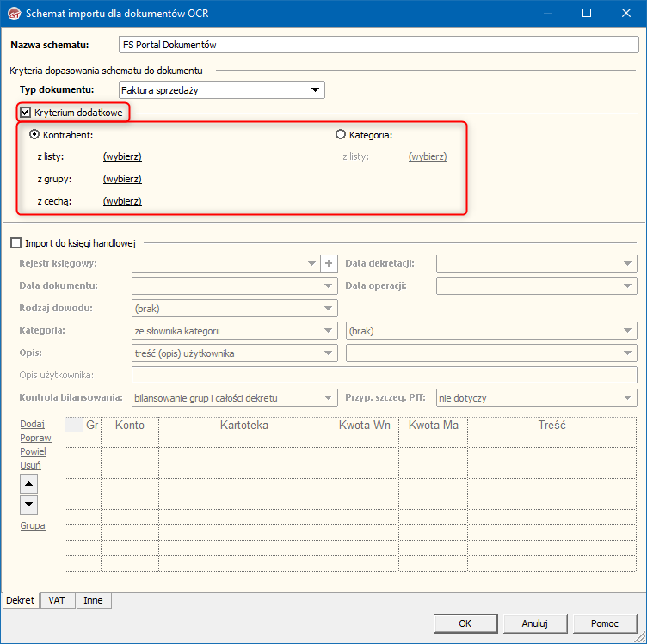This screenshot has width=647, height=644.
Task: Move row up with the up arrow button
Action: click(29, 483)
